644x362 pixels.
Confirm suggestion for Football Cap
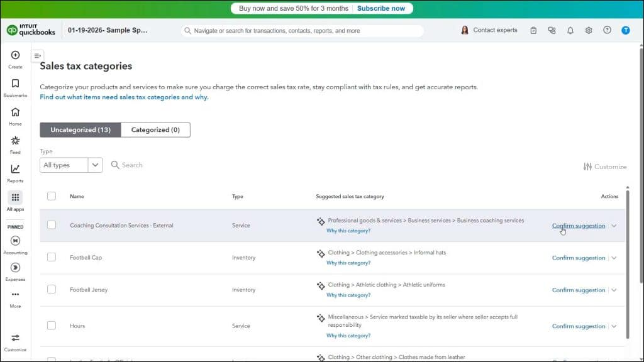coord(578,257)
